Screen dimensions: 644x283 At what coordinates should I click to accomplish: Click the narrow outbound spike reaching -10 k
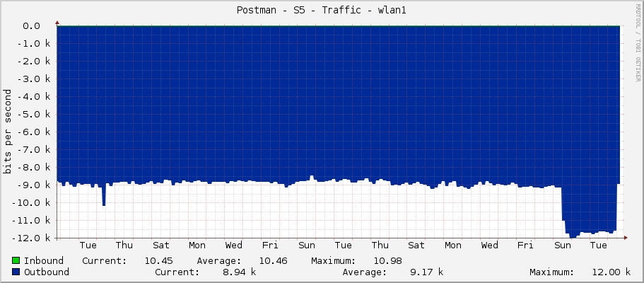click(104, 194)
